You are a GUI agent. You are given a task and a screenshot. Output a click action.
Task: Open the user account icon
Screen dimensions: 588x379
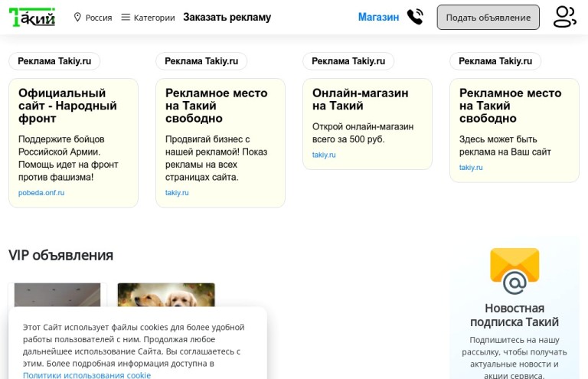point(564,17)
